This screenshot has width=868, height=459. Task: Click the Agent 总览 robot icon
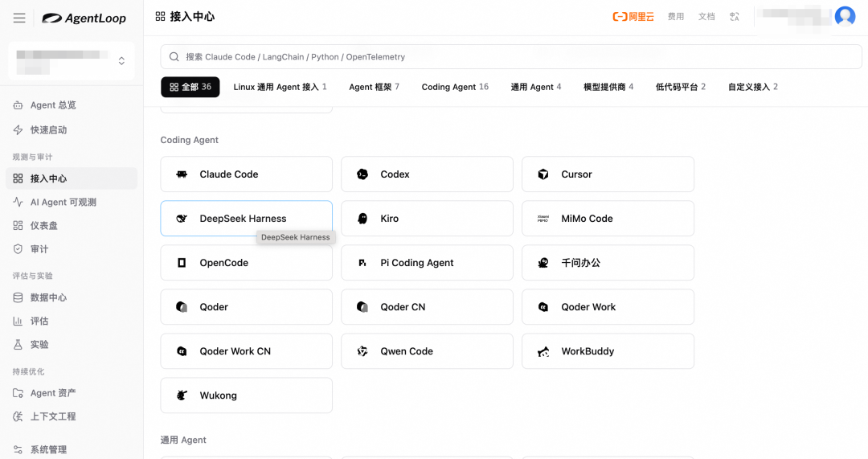click(18, 105)
